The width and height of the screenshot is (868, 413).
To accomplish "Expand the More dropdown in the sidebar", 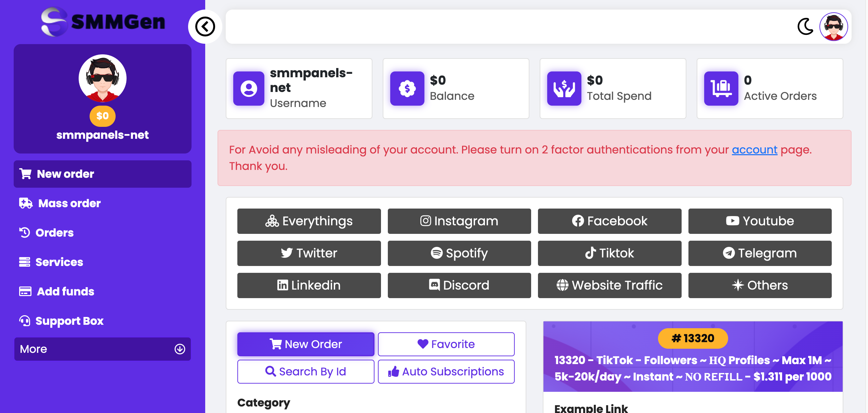I will (102, 349).
